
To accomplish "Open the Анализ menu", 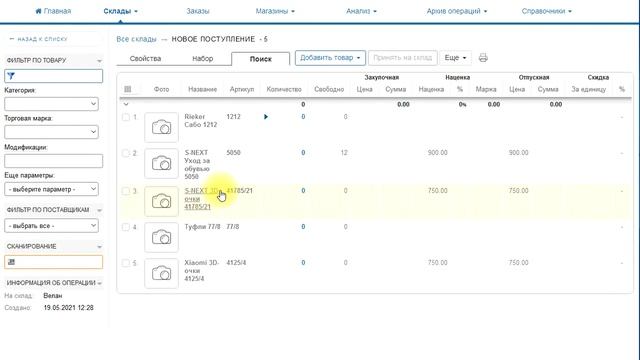I will 361,11.
